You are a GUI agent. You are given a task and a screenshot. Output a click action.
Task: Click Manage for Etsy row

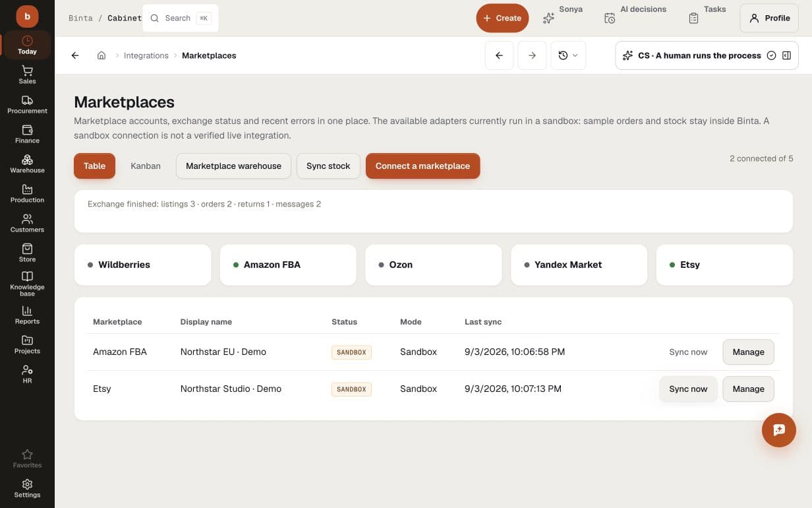[x=748, y=389]
